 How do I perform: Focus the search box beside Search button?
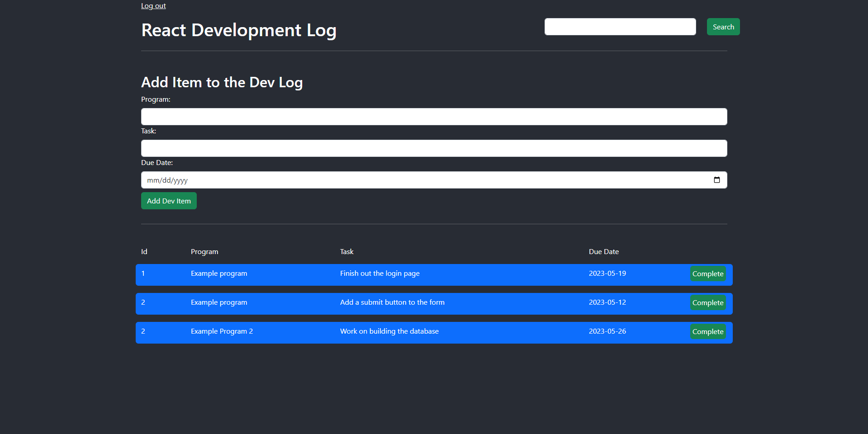click(620, 27)
